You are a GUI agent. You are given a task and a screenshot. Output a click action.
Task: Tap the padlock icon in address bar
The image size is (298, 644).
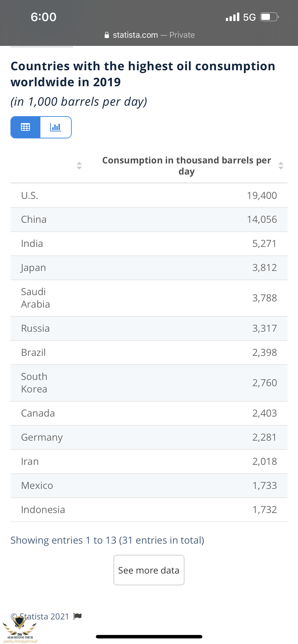[107, 35]
